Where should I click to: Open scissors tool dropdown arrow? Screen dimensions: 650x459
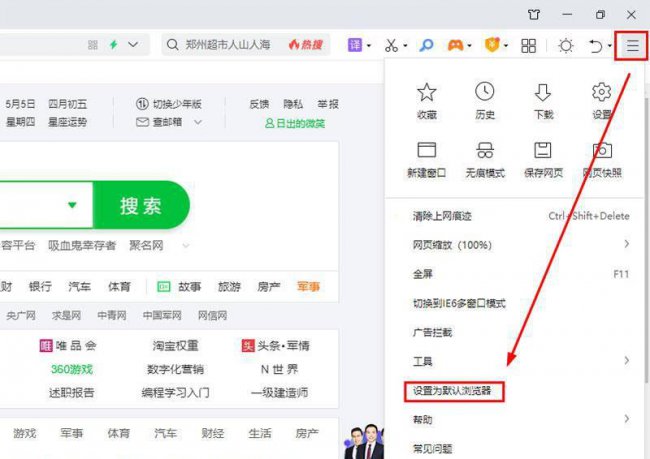point(405,46)
